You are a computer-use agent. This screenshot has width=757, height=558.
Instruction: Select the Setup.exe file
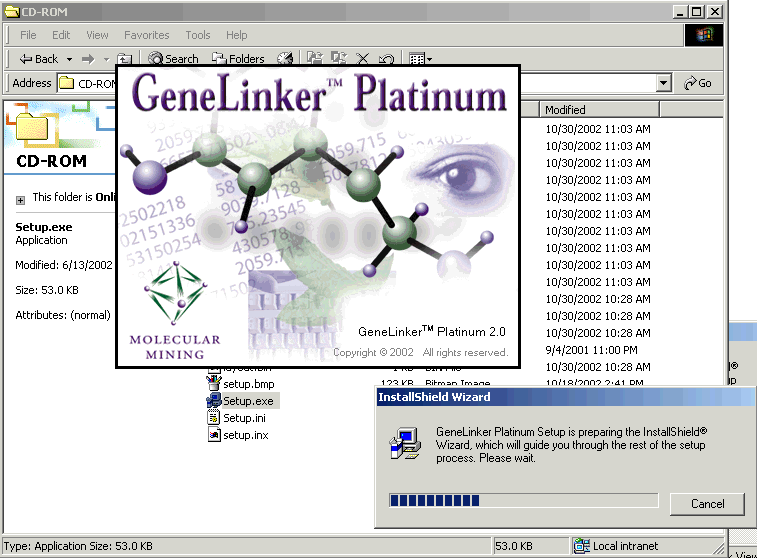[248, 401]
